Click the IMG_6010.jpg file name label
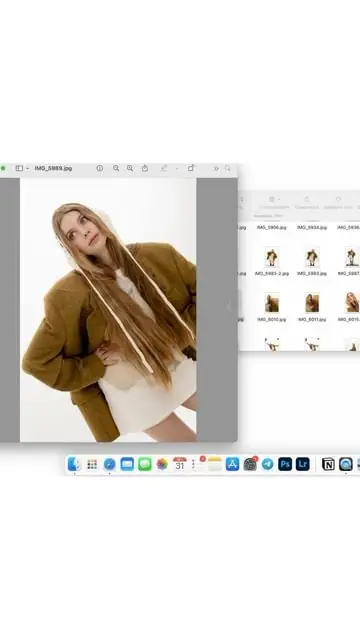The image size is (360, 640). tap(271, 319)
